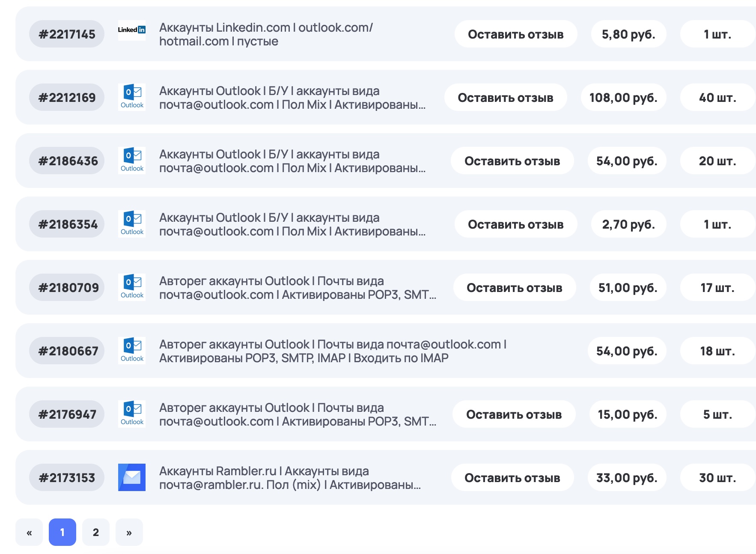The height and width of the screenshot is (554, 756).
Task: Click 'Оставить отзыв' for order #2186436
Action: [x=512, y=161]
